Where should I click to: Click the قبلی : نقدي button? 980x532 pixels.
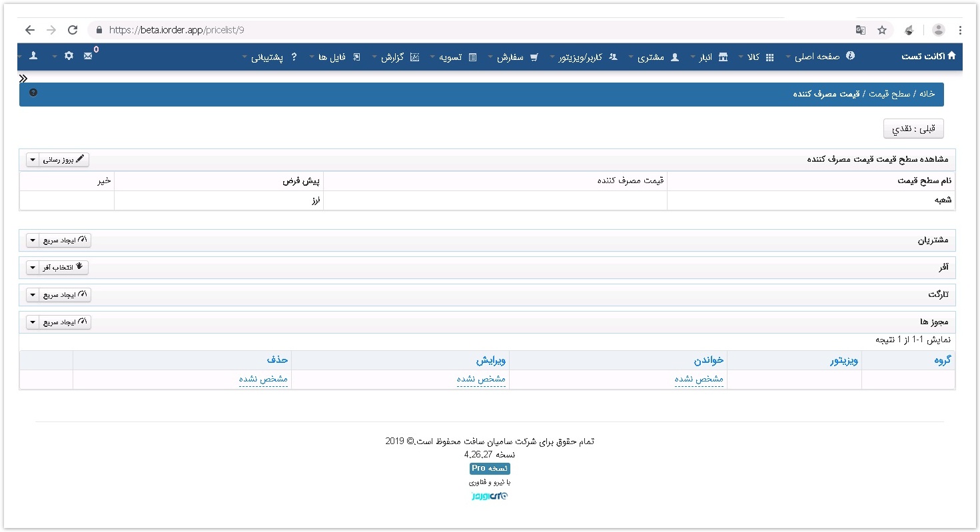pos(913,129)
